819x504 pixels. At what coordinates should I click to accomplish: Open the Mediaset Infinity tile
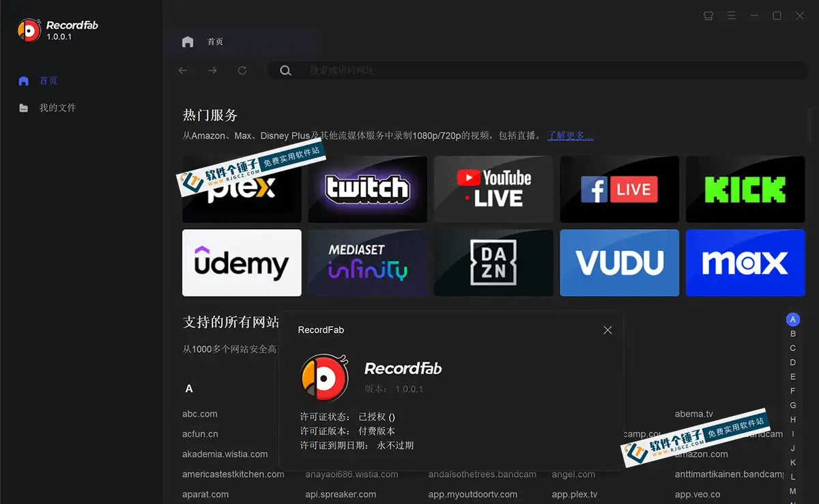[367, 263]
